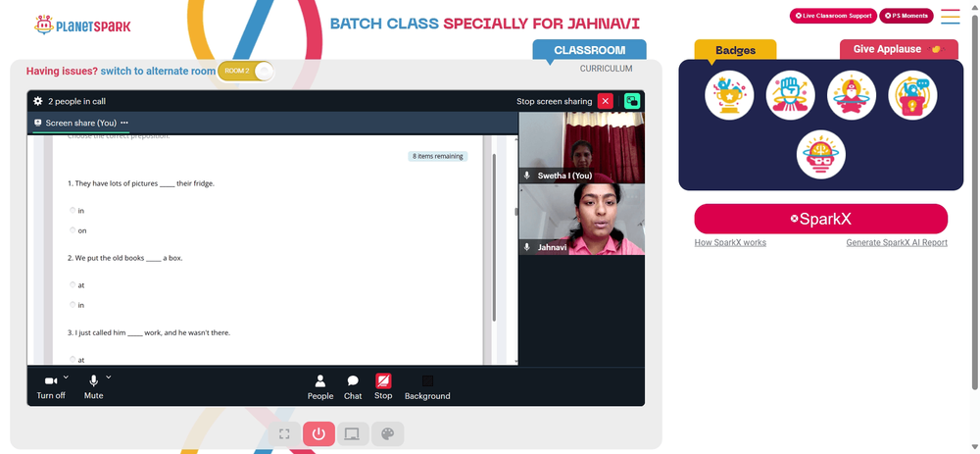Turn off the camera
Image resolution: width=980 pixels, height=454 pixels.
click(51, 387)
